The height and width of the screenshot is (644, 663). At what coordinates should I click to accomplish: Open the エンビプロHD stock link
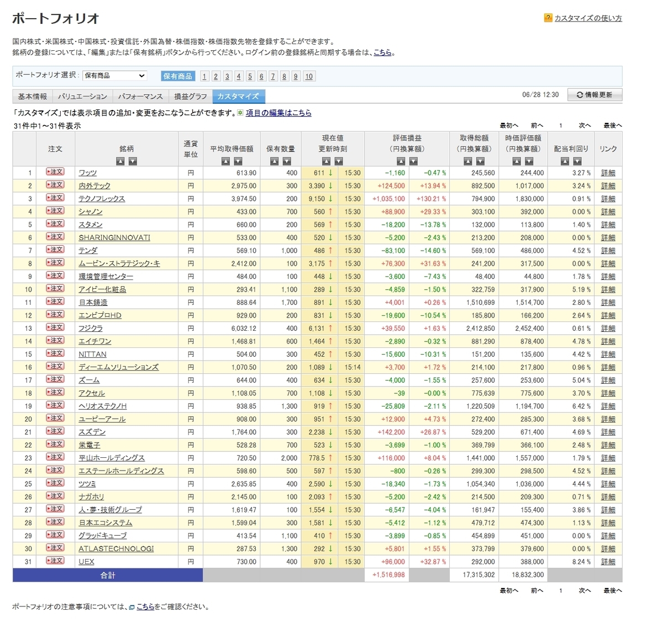click(x=100, y=315)
